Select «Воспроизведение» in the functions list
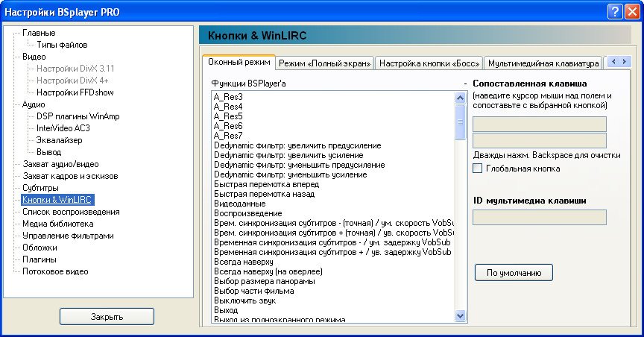This screenshot has width=644, height=337. click(x=244, y=213)
